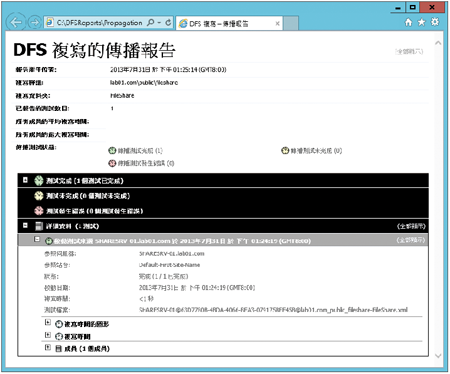Image resolution: width=450 pixels, height=374 pixels.
Task: Expand the 複寫時間 section
Action: pos(48,335)
